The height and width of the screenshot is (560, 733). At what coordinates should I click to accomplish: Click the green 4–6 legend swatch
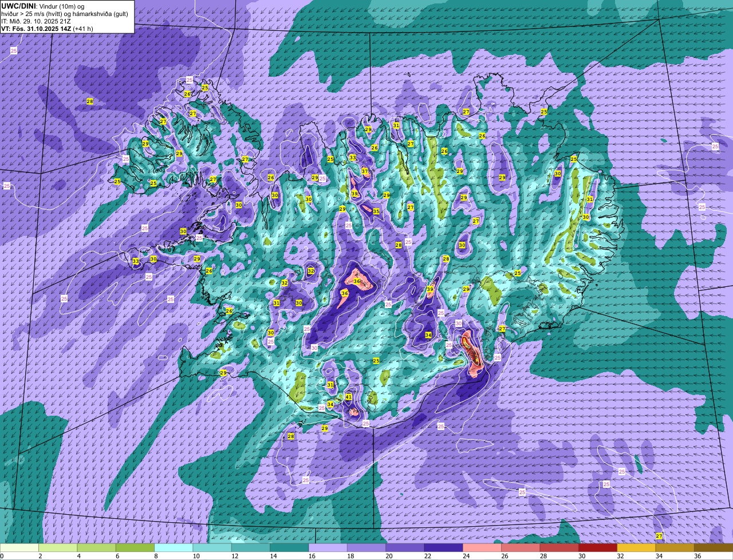click(96, 547)
